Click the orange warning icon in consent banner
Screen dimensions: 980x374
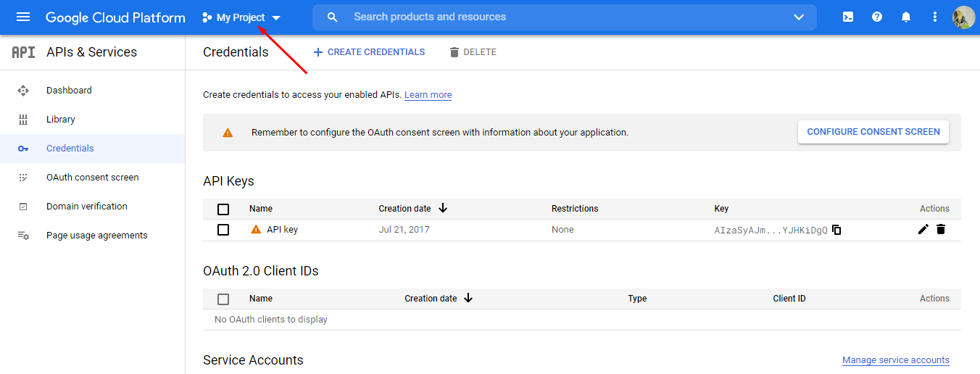click(x=228, y=133)
